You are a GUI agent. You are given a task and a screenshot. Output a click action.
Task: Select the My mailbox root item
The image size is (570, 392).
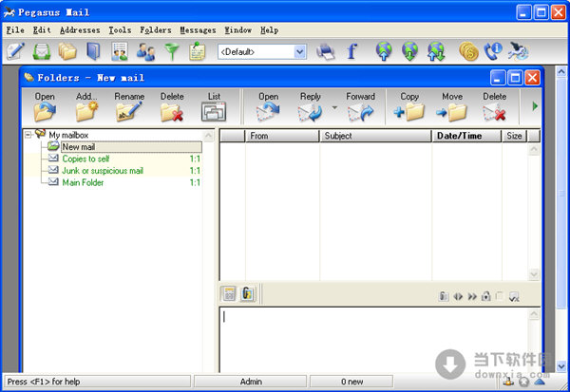(x=68, y=135)
